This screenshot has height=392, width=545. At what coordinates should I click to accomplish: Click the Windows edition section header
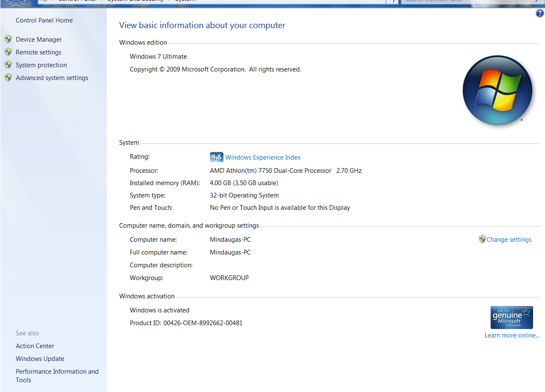(x=143, y=43)
